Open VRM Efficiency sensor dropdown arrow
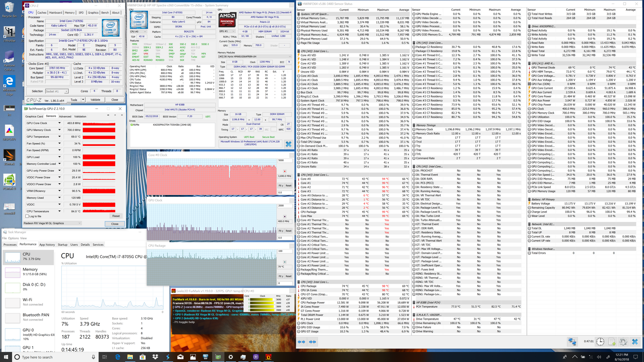The height and width of the screenshot is (362, 644). click(59, 191)
